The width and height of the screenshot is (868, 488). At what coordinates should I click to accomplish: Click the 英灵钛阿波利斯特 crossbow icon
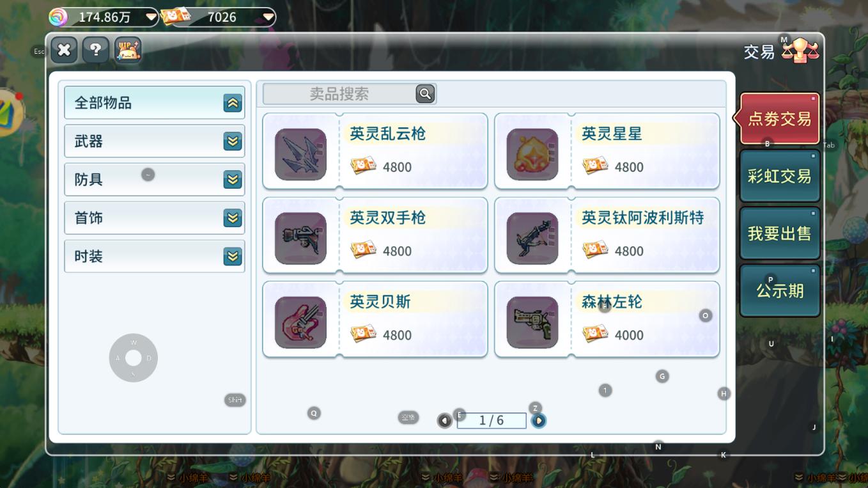532,238
